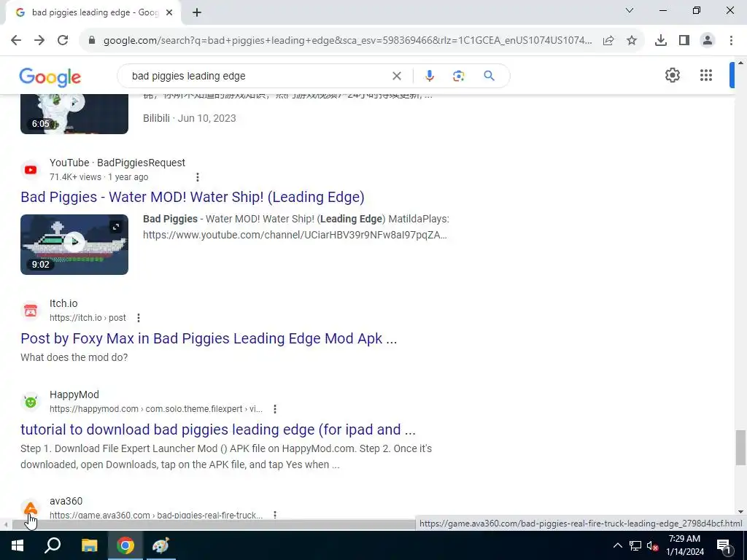The height and width of the screenshot is (560, 747).
Task: Open more options for HappyMod result
Action: pyautogui.click(x=275, y=409)
